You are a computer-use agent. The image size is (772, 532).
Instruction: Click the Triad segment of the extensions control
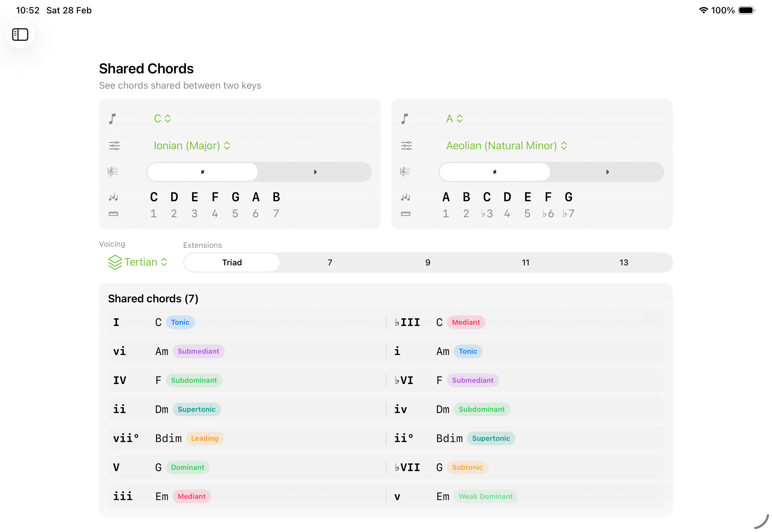pos(231,262)
